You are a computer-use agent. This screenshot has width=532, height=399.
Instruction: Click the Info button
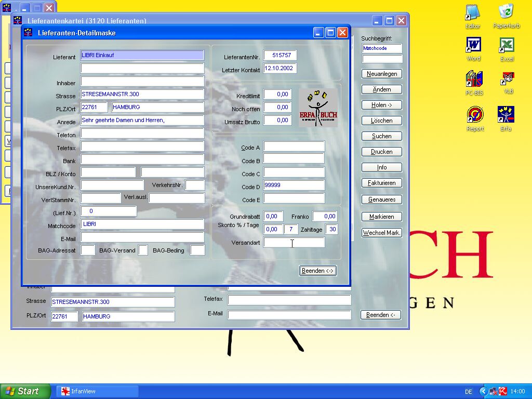[382, 167]
